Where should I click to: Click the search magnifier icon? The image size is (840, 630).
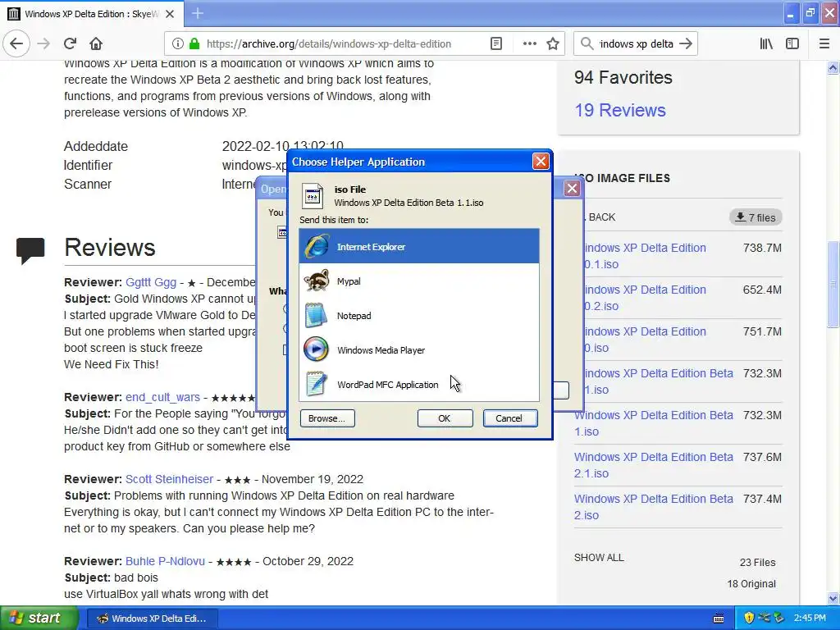click(587, 44)
